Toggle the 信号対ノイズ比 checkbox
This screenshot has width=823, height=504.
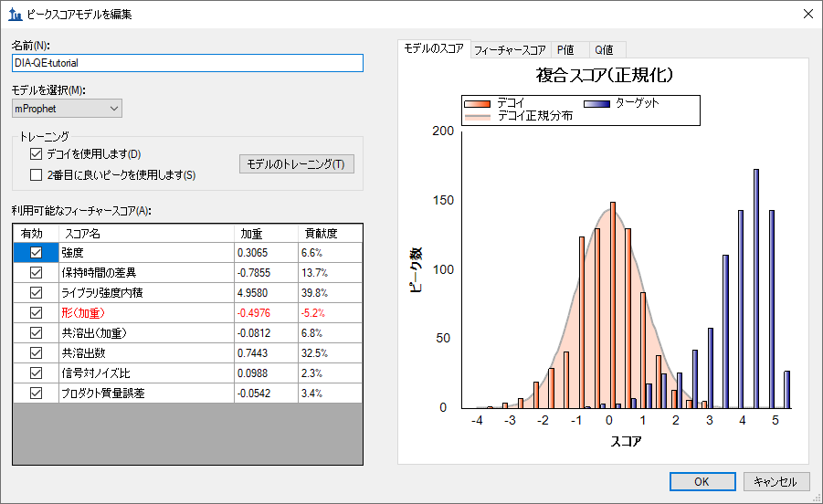point(37,373)
